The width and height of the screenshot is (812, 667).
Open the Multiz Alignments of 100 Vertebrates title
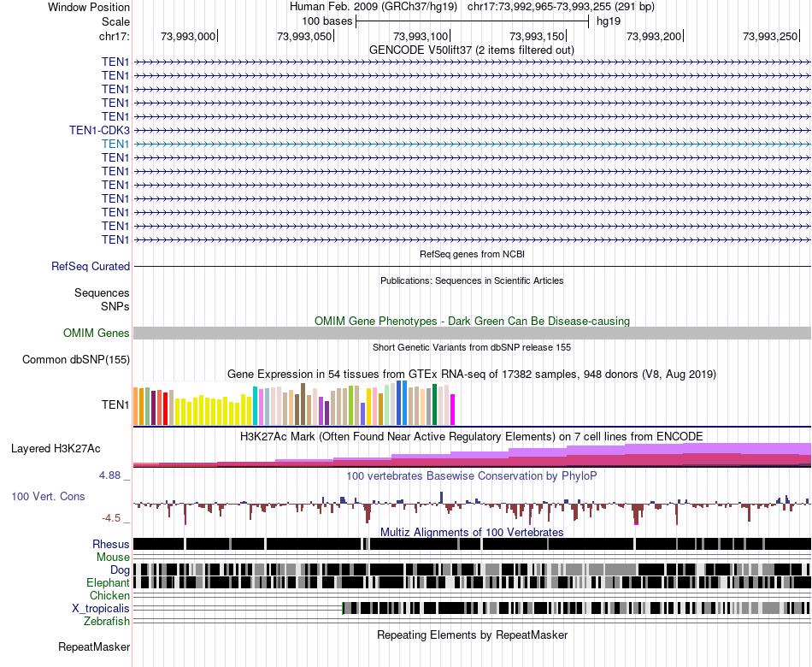(472, 532)
